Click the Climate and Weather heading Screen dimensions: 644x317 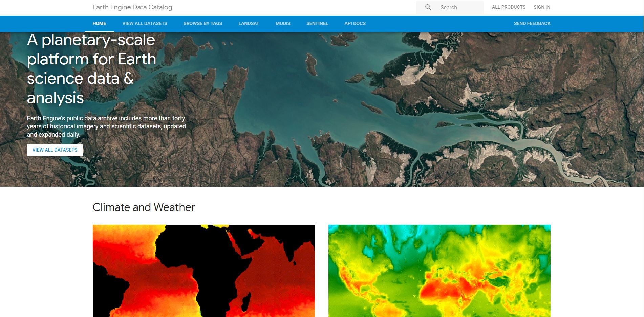coord(144,207)
